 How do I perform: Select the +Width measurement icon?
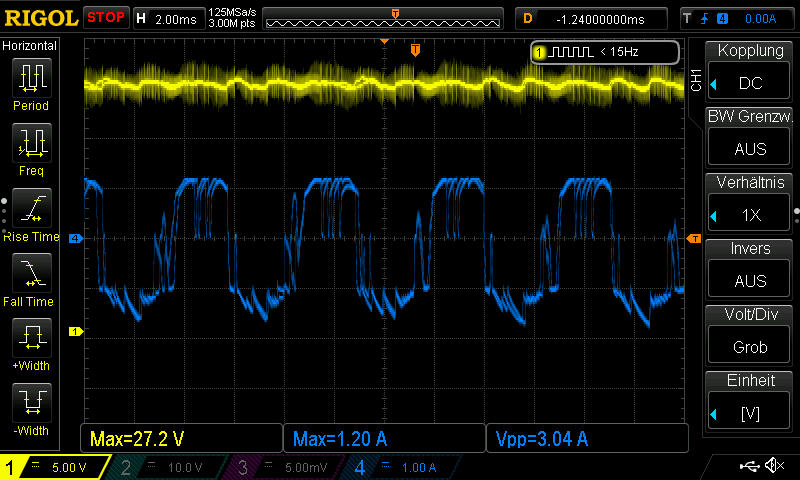(x=32, y=337)
